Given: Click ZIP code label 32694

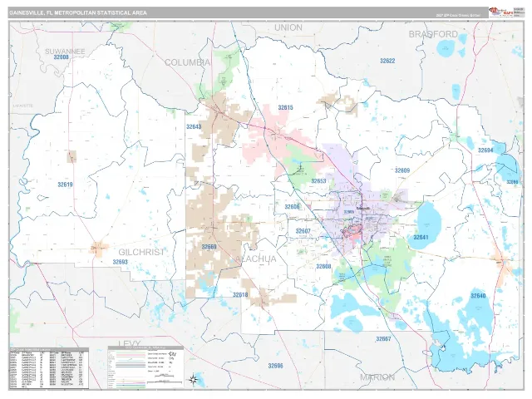Looking at the screenshot, I should click(485, 150).
